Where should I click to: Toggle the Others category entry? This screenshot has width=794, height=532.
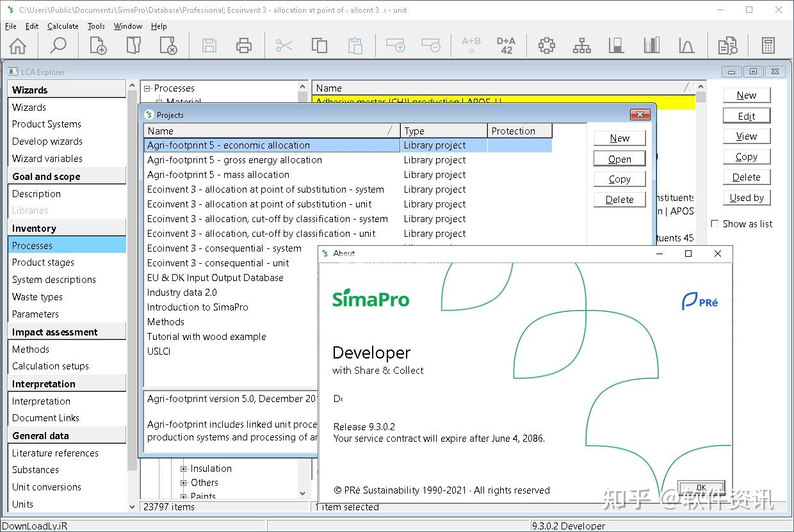point(185,483)
